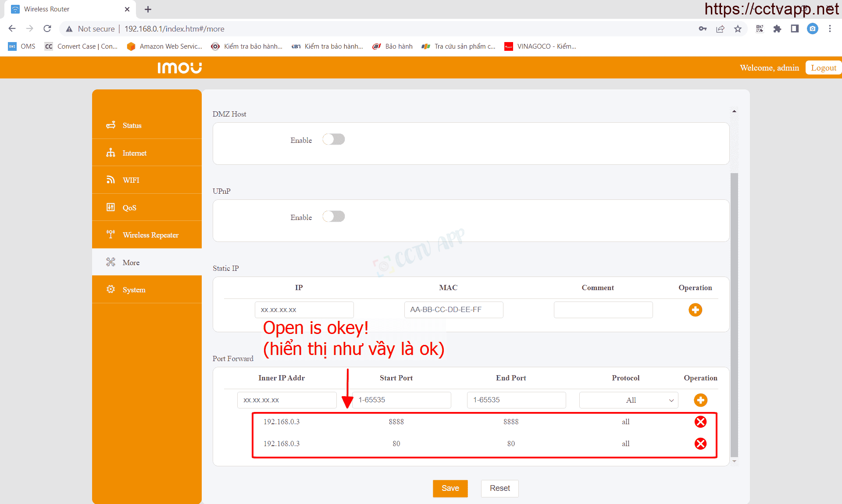Image resolution: width=842 pixels, height=504 pixels.
Task: Reload the router page
Action: pyautogui.click(x=47, y=29)
